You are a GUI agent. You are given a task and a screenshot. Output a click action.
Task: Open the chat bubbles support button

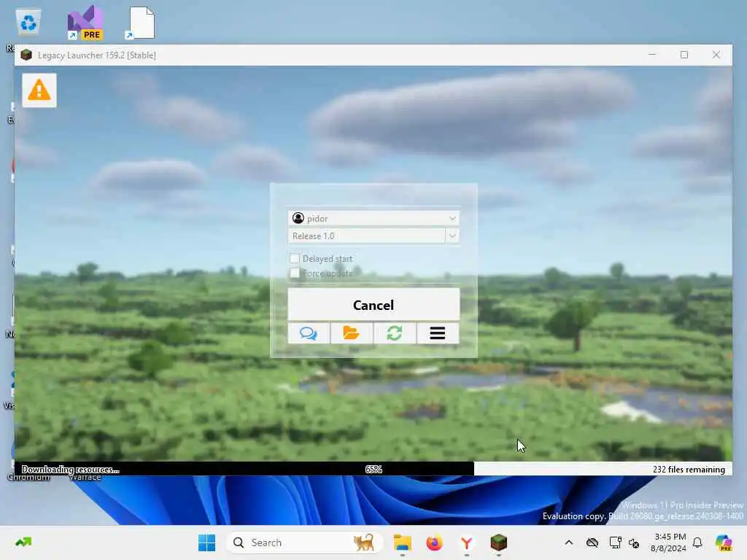tap(309, 332)
